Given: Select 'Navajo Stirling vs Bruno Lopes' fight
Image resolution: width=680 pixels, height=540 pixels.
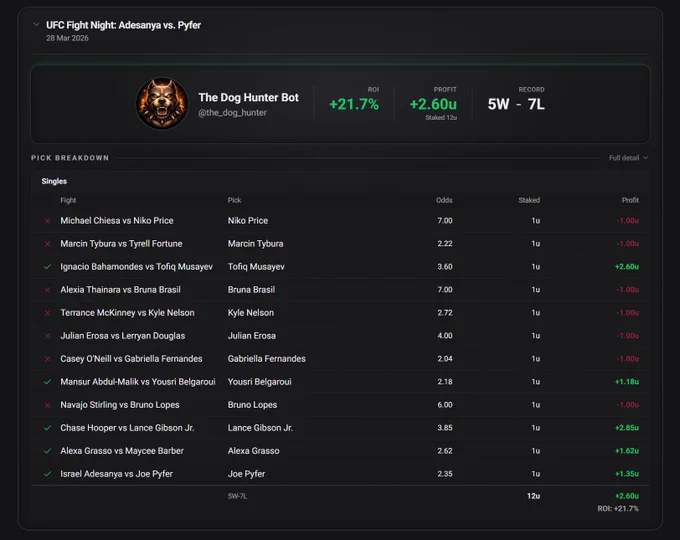Looking at the screenshot, I should (x=120, y=405).
